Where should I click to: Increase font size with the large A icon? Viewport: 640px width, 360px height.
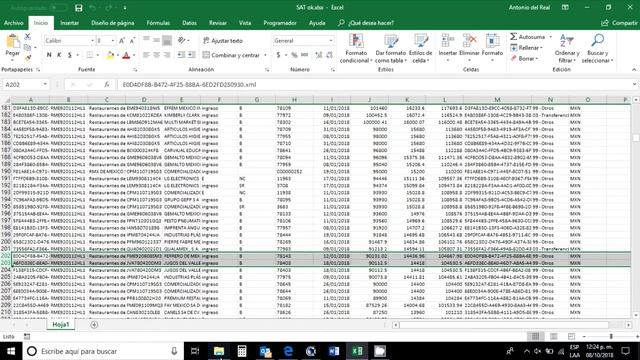pos(122,40)
